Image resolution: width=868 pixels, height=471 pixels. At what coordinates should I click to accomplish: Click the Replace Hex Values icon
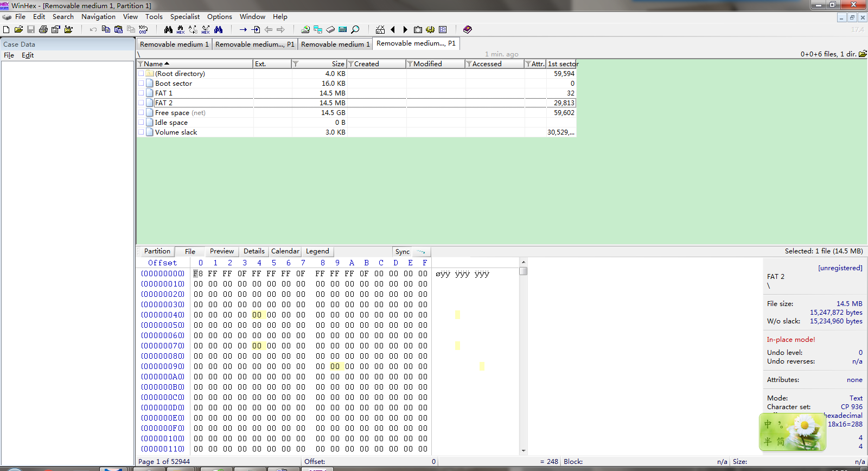(206, 29)
